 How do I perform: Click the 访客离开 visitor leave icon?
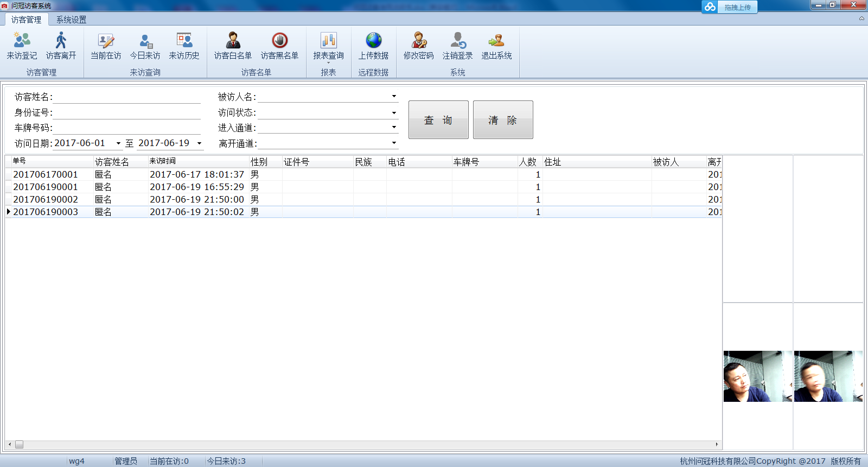[x=61, y=46]
